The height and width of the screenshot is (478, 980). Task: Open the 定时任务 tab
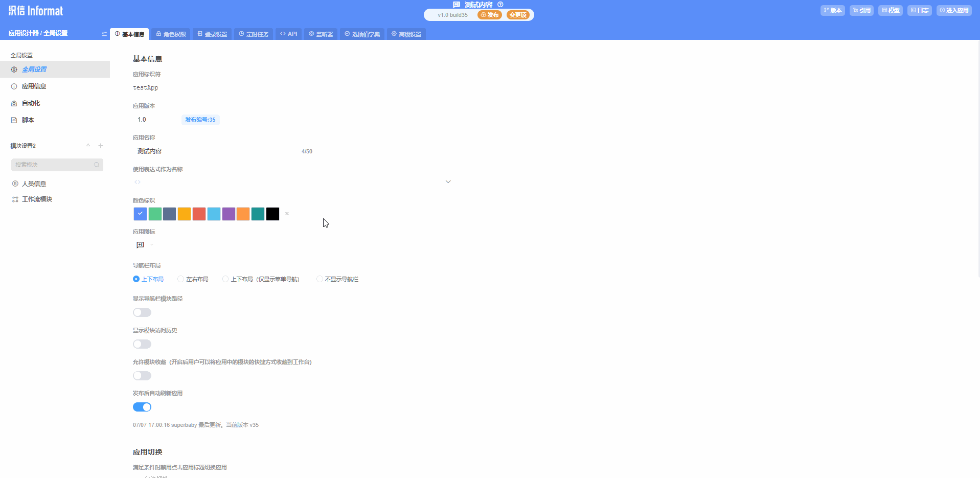(254, 34)
